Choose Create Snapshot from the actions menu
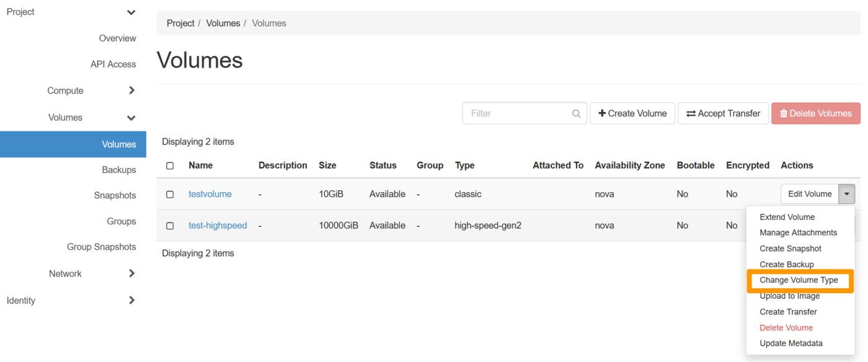 coord(790,248)
